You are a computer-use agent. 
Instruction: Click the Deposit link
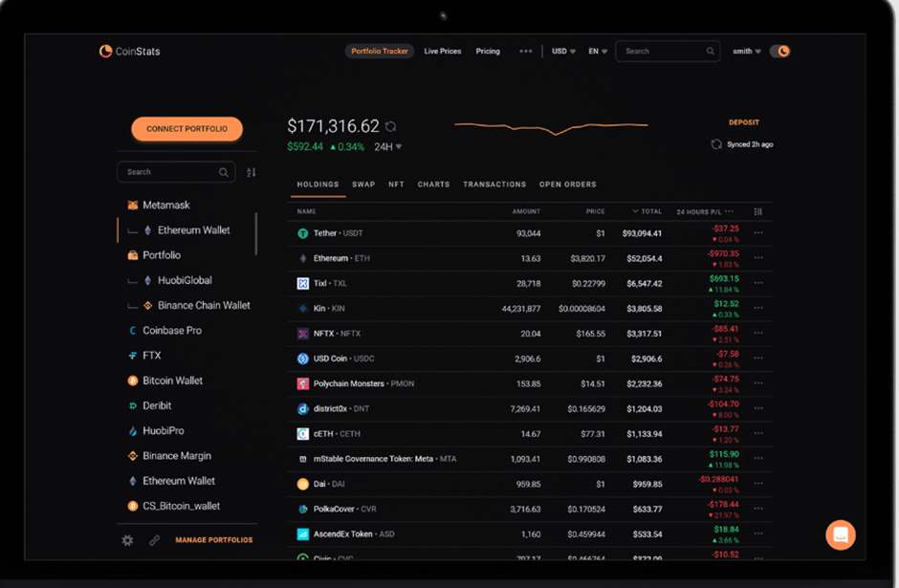tap(744, 122)
